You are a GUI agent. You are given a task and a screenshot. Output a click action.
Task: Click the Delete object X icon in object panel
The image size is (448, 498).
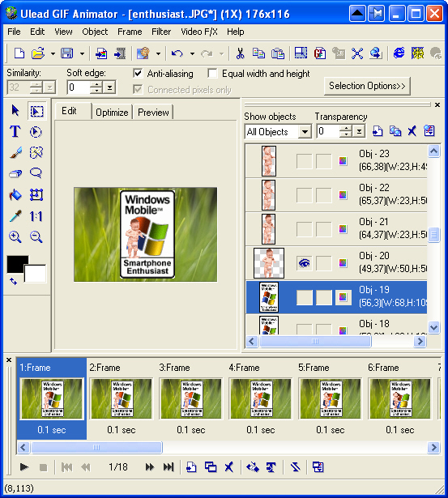click(x=412, y=131)
